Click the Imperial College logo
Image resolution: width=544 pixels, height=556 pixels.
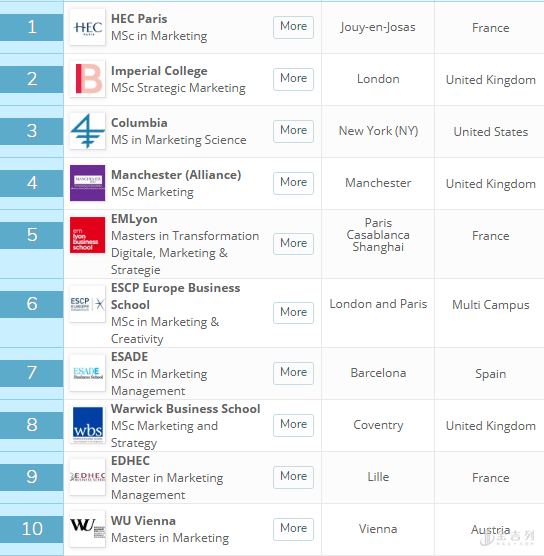[x=88, y=79]
